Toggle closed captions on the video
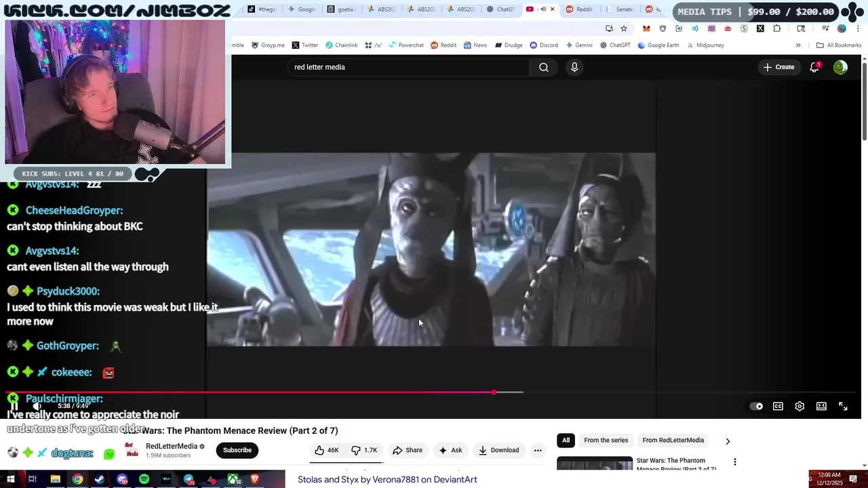 778,406
